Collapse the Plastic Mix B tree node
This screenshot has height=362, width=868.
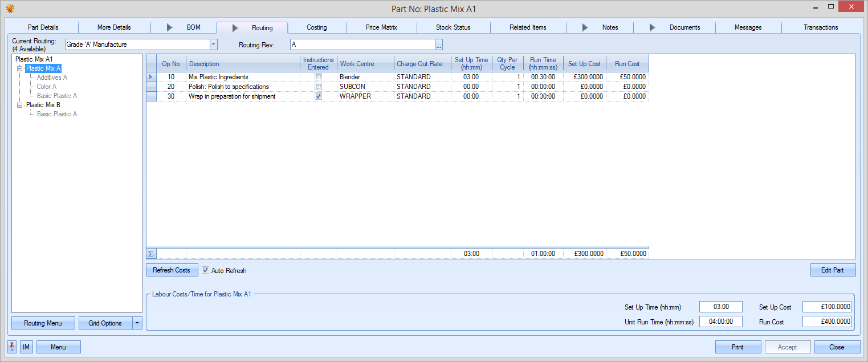[x=21, y=105]
